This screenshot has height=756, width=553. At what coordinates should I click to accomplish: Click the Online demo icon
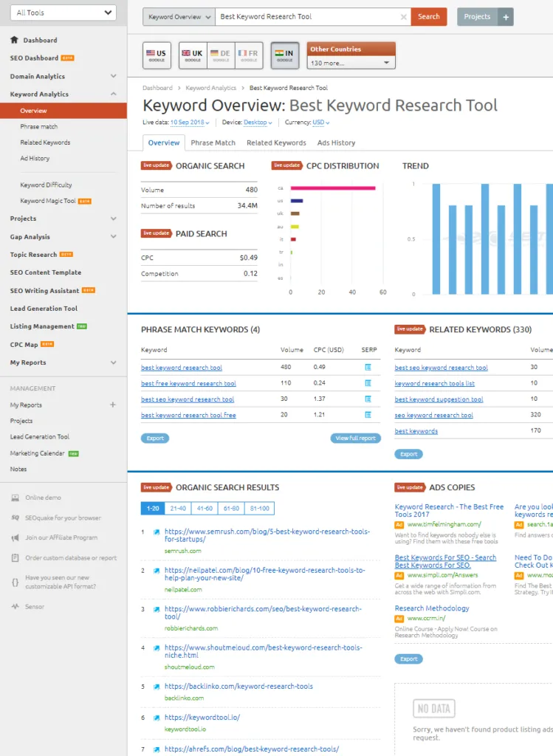tap(16, 498)
